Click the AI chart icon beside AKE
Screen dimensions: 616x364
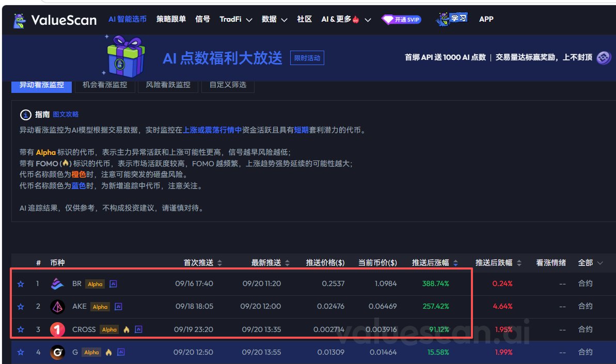(x=118, y=306)
